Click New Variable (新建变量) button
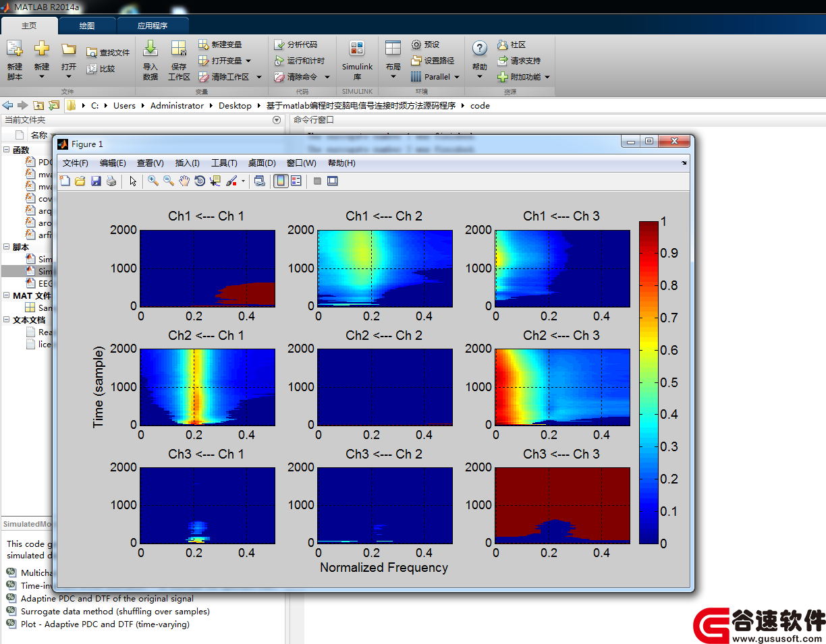This screenshot has height=644, width=826. pyautogui.click(x=220, y=45)
